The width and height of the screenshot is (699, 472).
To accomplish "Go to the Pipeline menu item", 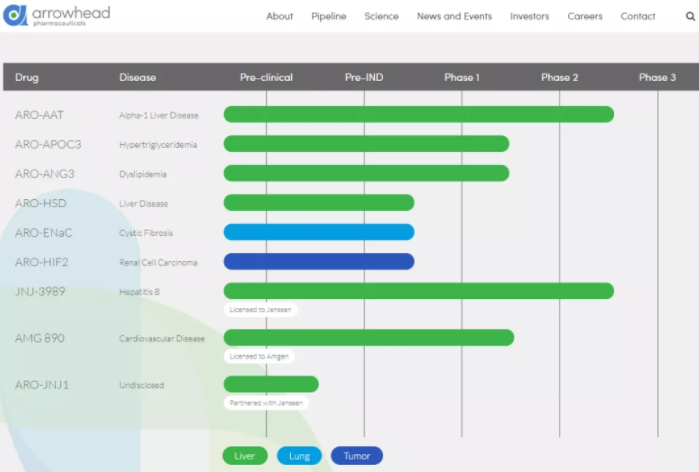I will (x=329, y=16).
